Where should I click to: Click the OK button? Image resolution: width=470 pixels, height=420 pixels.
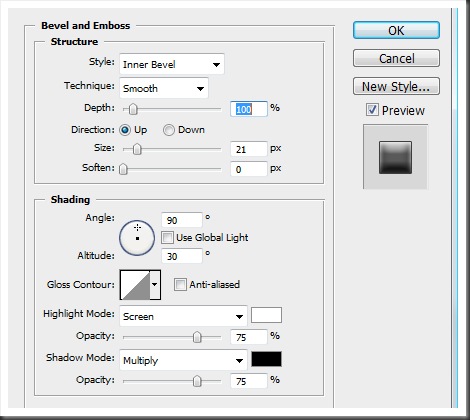pos(396,30)
